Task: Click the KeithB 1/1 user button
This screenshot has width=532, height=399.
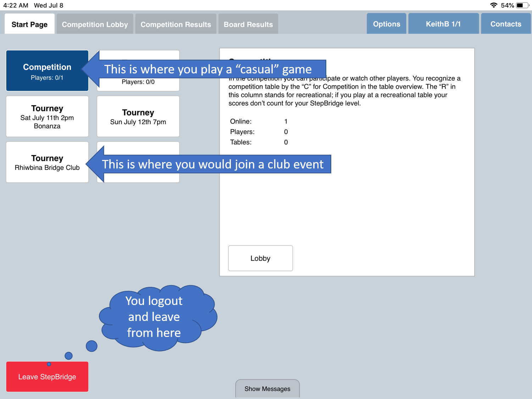Action: (443, 24)
